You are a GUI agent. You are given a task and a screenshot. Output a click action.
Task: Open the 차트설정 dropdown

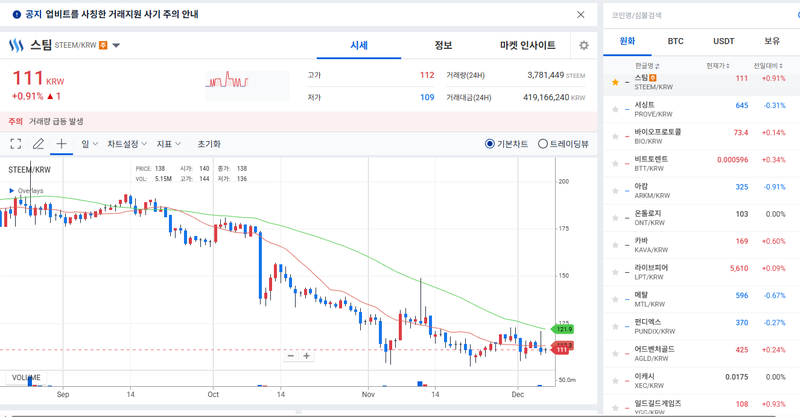(x=126, y=144)
